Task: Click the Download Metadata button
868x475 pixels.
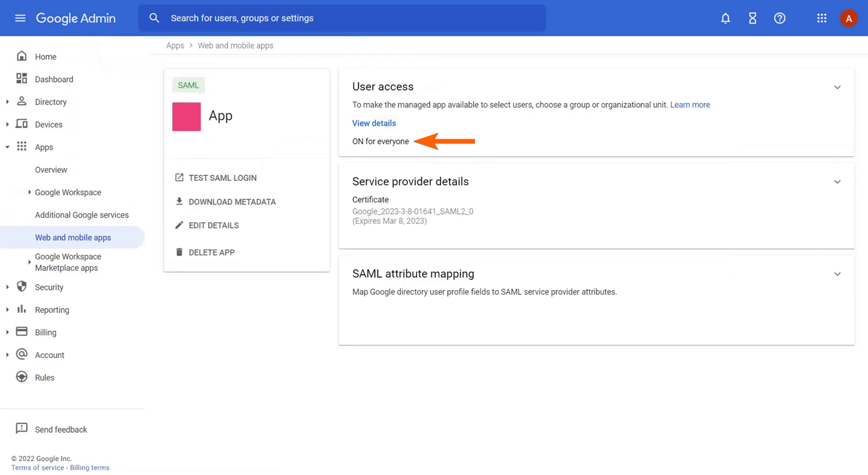Action: 231,202
